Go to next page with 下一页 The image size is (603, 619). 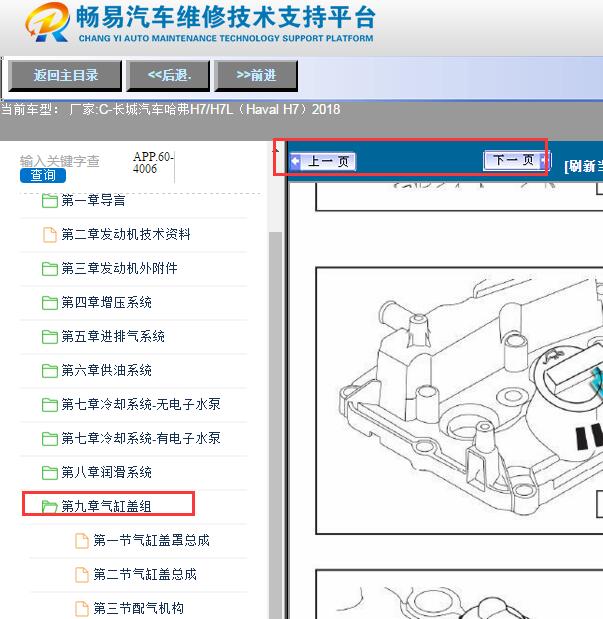[517, 161]
